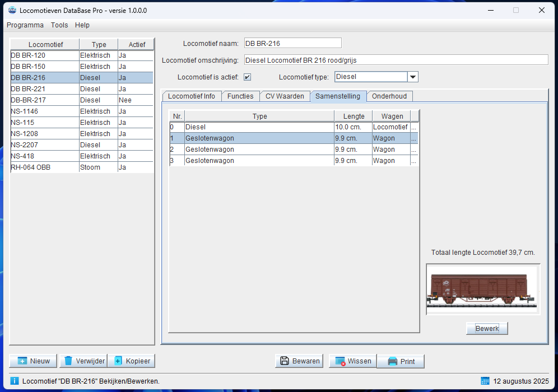Click the date 12 augustus 2025
558x392 pixels.
520,381
